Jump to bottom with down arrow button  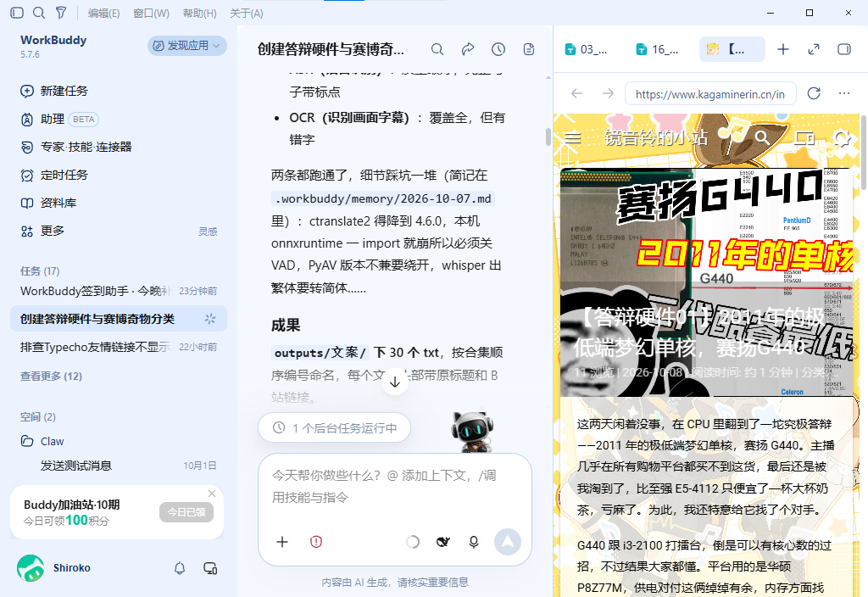coord(395,382)
